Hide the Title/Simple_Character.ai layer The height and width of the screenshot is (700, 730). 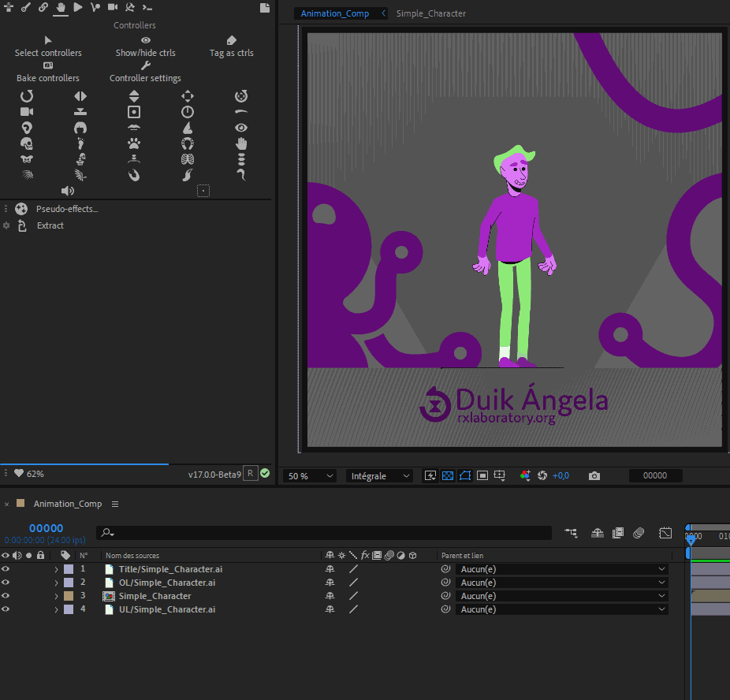coord(6,569)
